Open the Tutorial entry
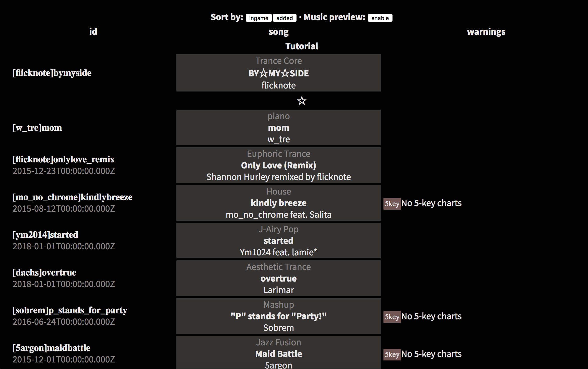The height and width of the screenshot is (369, 588). click(x=302, y=46)
